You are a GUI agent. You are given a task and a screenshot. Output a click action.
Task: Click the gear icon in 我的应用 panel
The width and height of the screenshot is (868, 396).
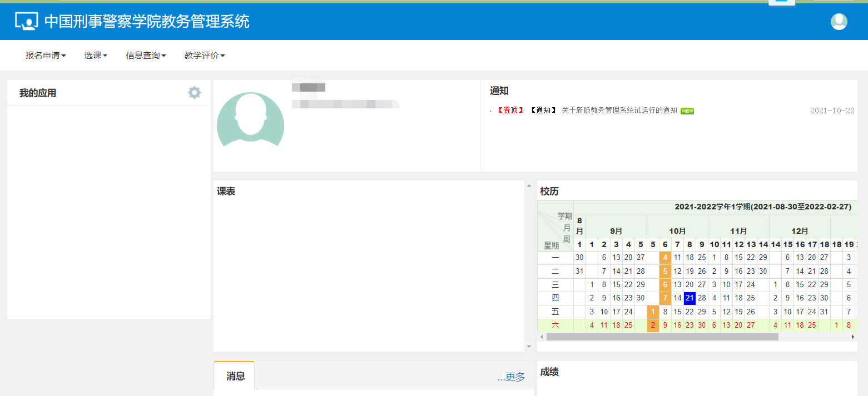(194, 93)
